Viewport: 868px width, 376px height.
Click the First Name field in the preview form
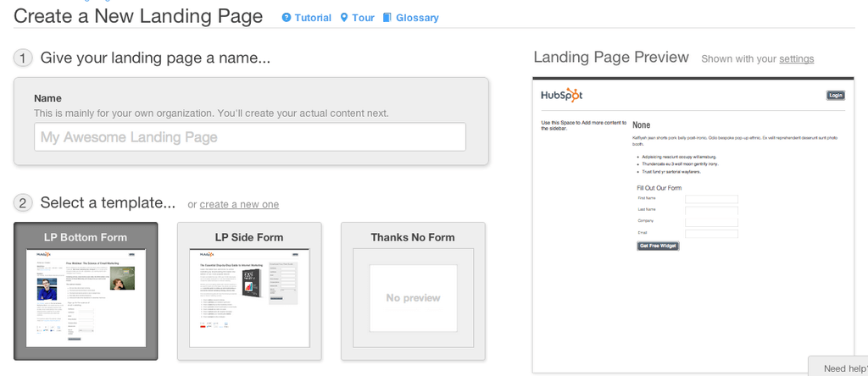coord(711,200)
